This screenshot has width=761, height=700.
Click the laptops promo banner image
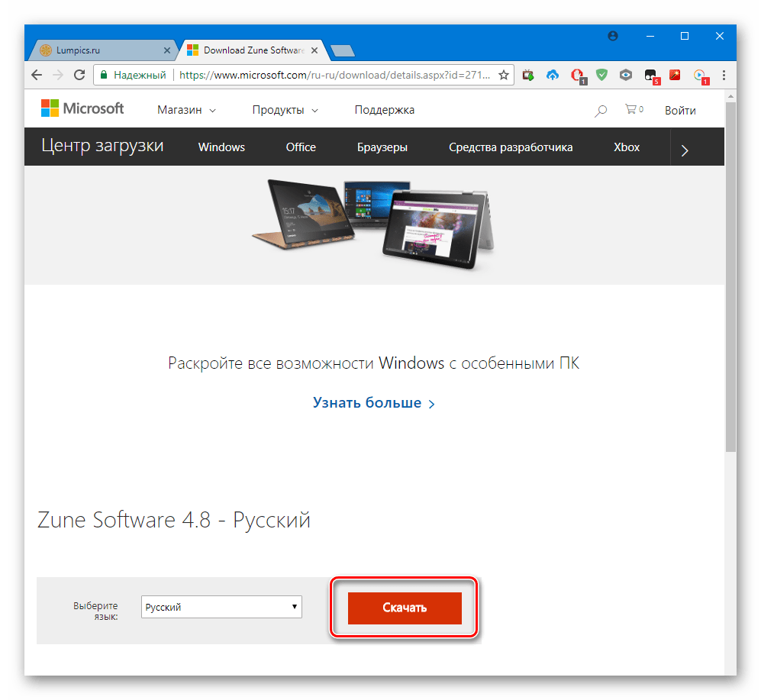tap(372, 224)
